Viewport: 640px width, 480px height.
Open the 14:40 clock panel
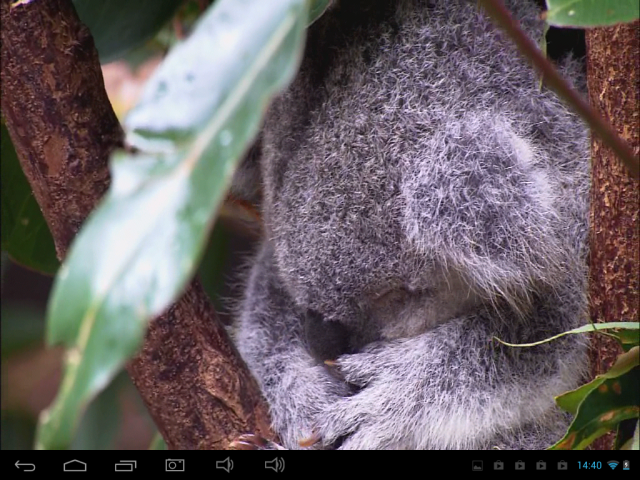pyautogui.click(x=589, y=465)
